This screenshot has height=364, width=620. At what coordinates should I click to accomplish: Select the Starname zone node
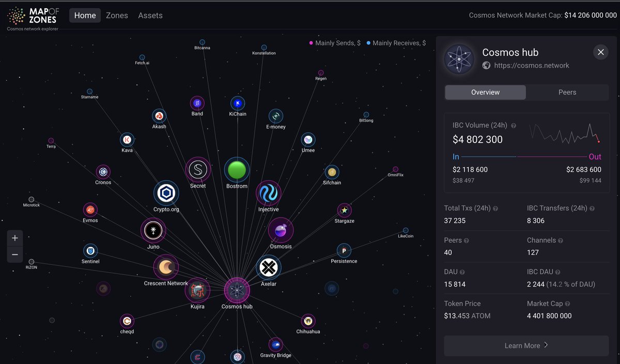(89, 91)
